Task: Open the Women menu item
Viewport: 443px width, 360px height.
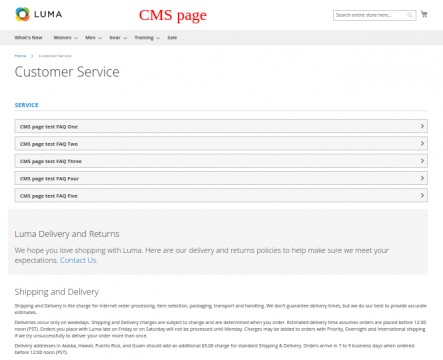Action: [x=62, y=38]
